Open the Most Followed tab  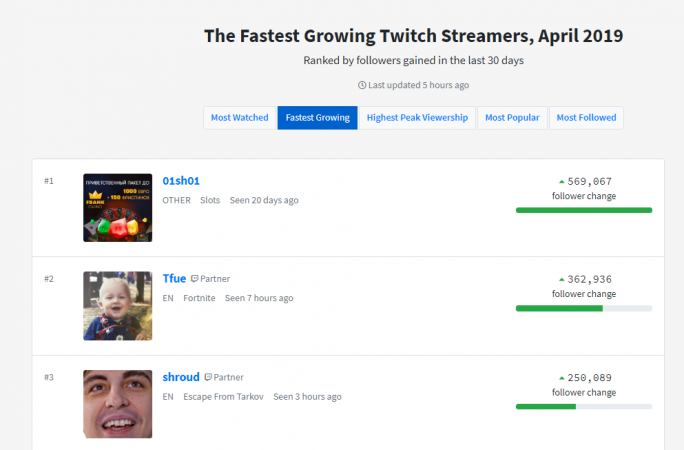click(x=586, y=118)
